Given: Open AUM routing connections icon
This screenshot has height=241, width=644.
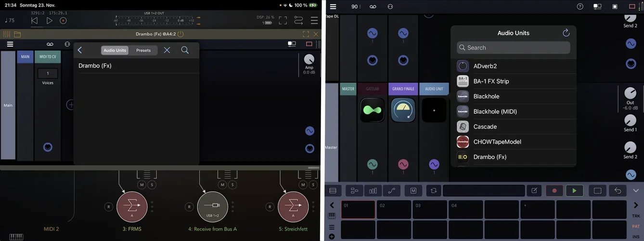Looking at the screenshot, I should click(x=298, y=21).
